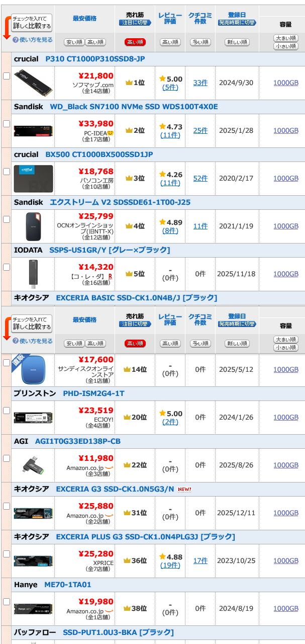The height and width of the screenshot is (644, 305).
Task: Click the crucial P310 SSD product thumbnail
Action: [x=33, y=83]
